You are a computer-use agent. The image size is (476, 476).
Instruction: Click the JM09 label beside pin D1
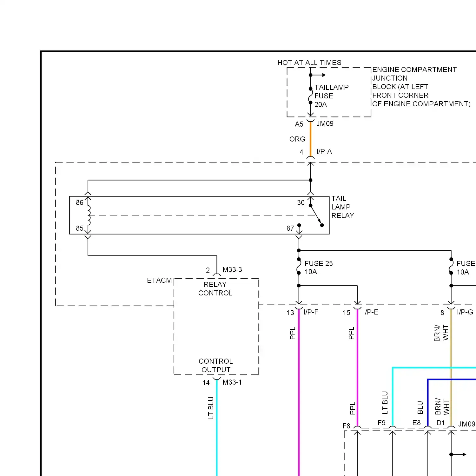coord(466,424)
